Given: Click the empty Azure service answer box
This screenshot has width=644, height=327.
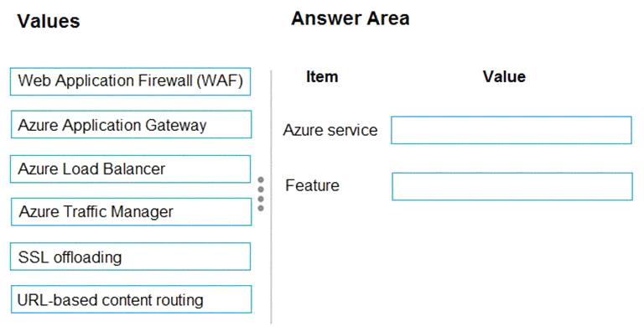Looking at the screenshot, I should tap(512, 130).
